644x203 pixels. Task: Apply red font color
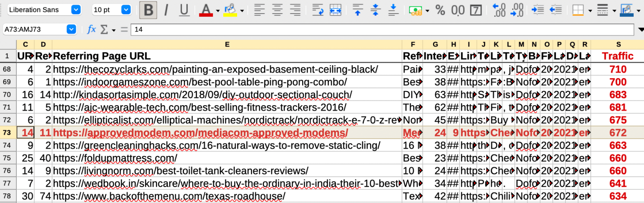(206, 10)
